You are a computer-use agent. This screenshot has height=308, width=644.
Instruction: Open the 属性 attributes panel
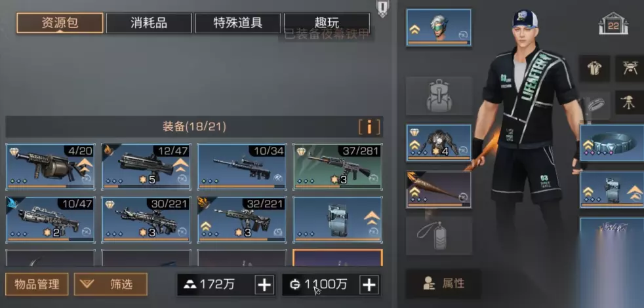coord(443,283)
